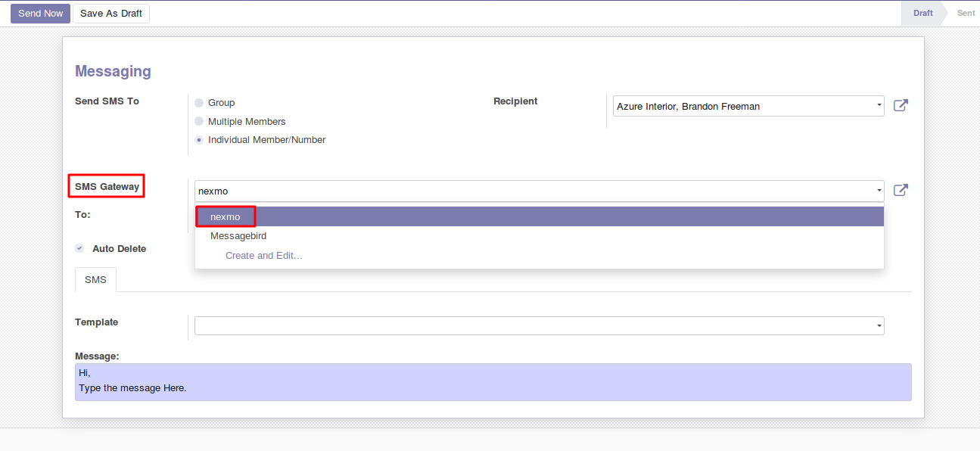The image size is (980, 451).
Task: Select the Group radio option
Action: (x=199, y=103)
